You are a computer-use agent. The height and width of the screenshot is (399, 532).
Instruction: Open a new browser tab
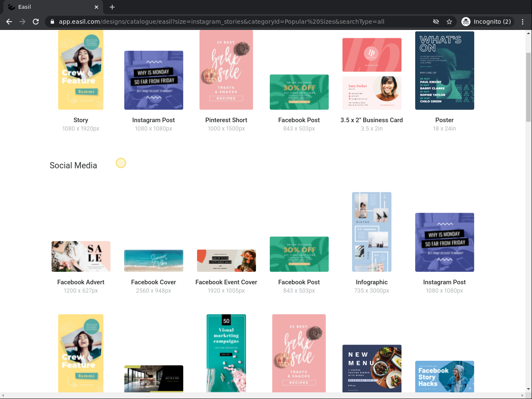(112, 7)
